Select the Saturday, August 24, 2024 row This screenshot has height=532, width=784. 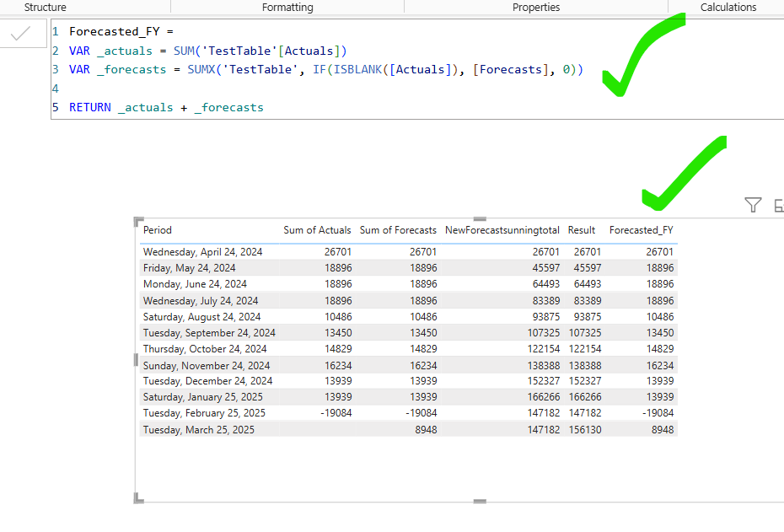coord(409,316)
